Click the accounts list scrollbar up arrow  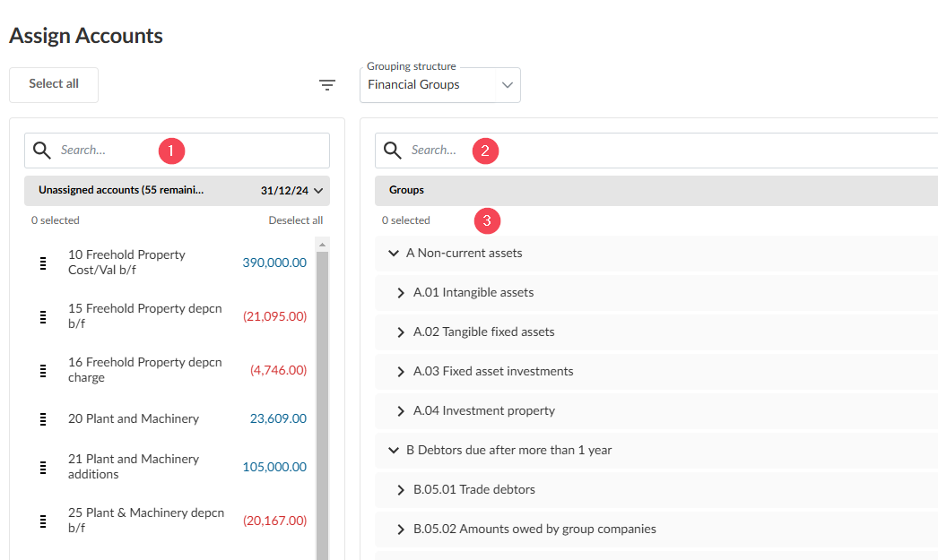click(323, 245)
